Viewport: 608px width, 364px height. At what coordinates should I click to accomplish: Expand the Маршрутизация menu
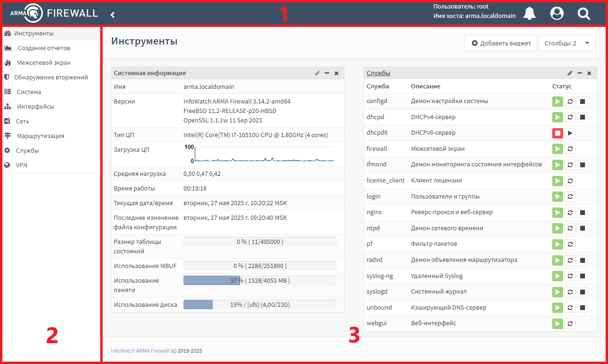51,136
